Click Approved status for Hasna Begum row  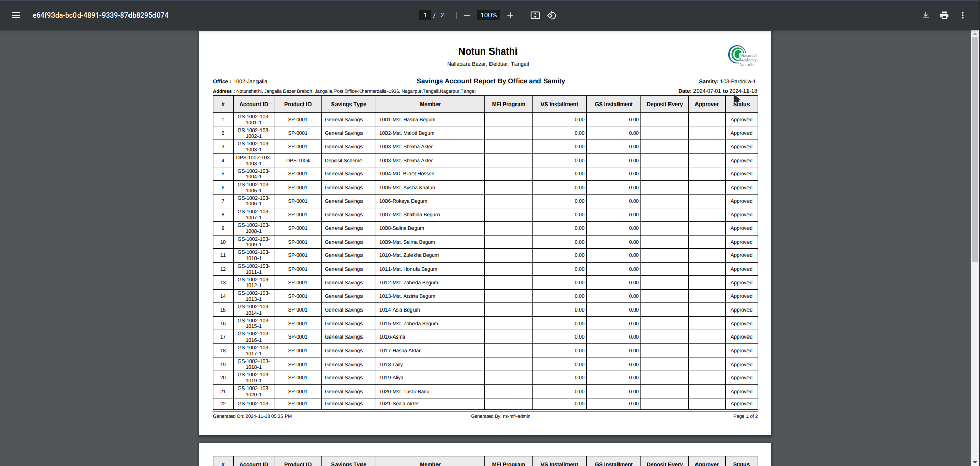coord(741,120)
